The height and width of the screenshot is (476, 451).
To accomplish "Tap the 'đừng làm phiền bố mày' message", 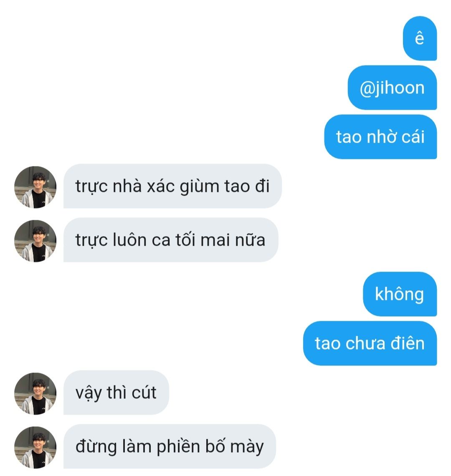I will (x=170, y=446).
